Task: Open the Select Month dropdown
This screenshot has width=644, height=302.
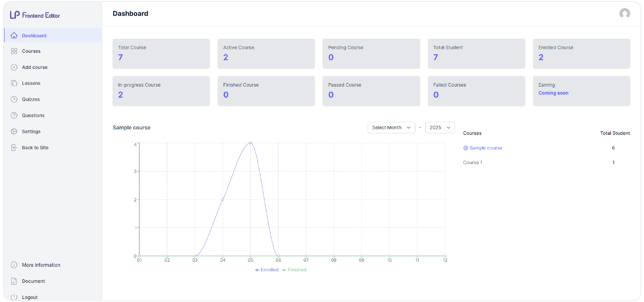Action: (x=391, y=128)
